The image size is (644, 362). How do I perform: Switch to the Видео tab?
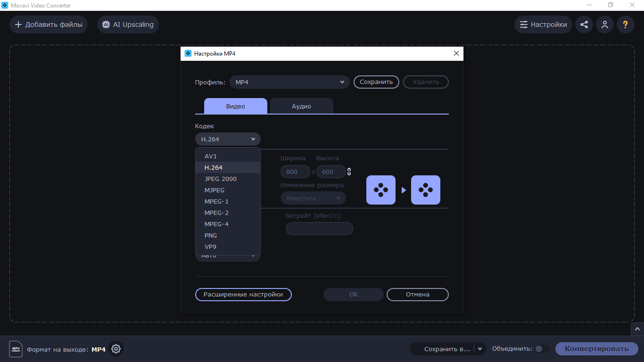(x=235, y=106)
